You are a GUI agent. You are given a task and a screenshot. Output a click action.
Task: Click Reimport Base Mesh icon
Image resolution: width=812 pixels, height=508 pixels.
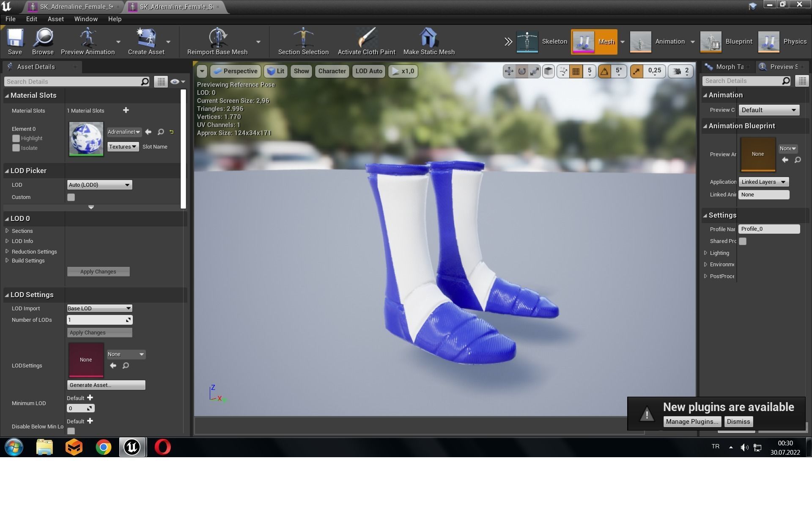tap(217, 38)
